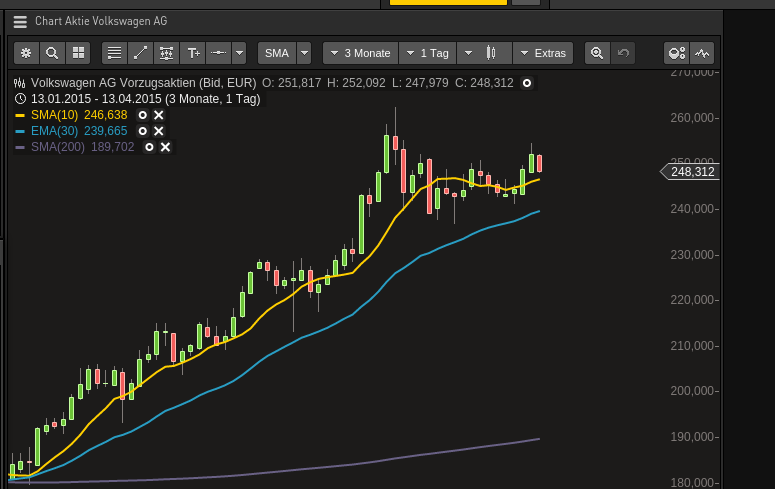Click the 240,000 price axis label
Screen dimensions: 775x489
(692, 209)
